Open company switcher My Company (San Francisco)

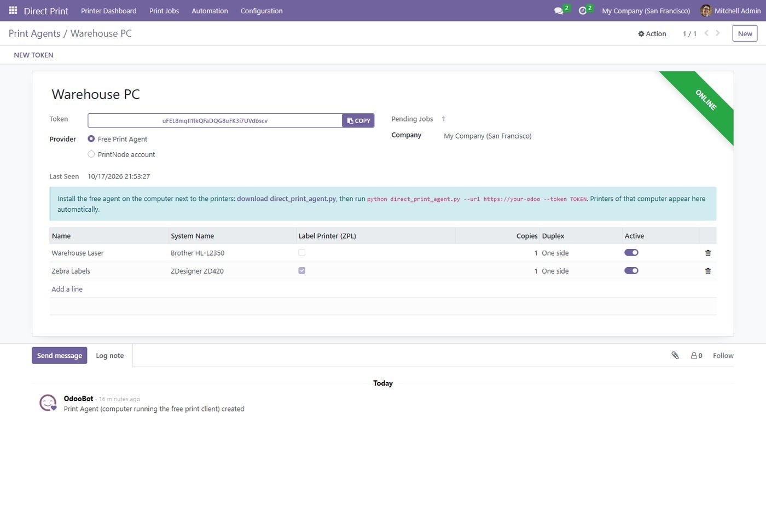click(646, 10)
